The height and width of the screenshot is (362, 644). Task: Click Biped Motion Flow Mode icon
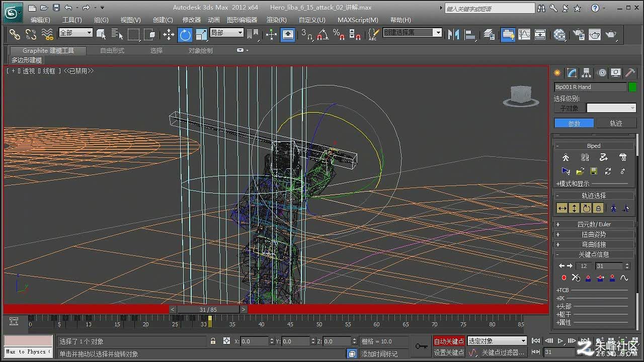pyautogui.click(x=604, y=158)
